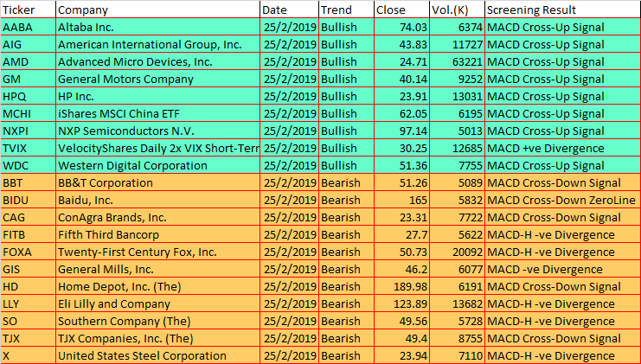
Task: Click Fifth Third Bancorp cell
Action: tap(157, 234)
